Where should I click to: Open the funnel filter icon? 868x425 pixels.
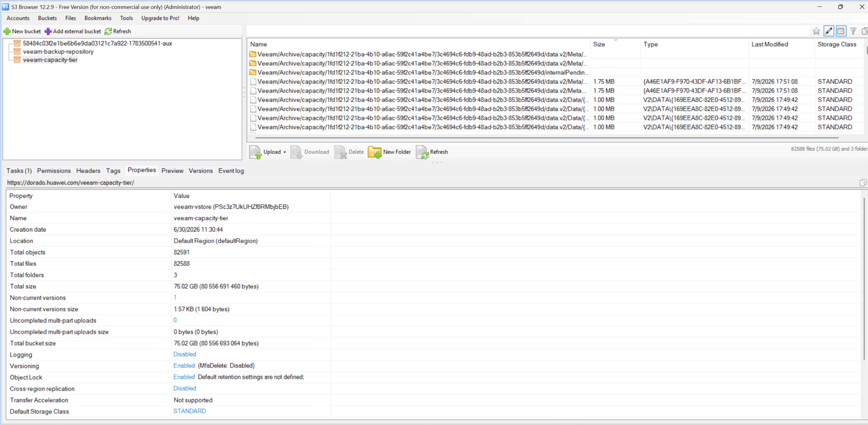click(x=853, y=31)
